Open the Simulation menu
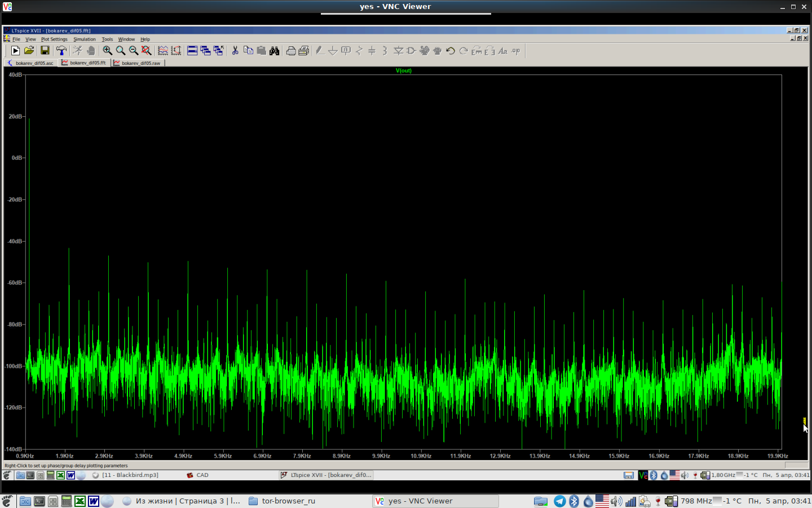 pyautogui.click(x=85, y=40)
